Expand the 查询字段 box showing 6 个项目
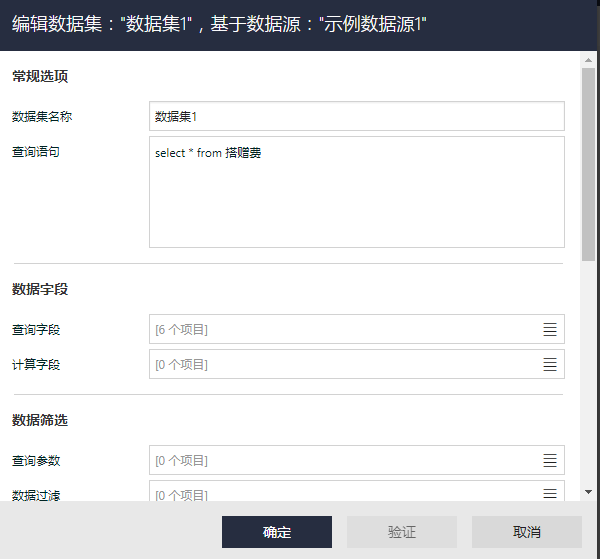 pos(340,329)
